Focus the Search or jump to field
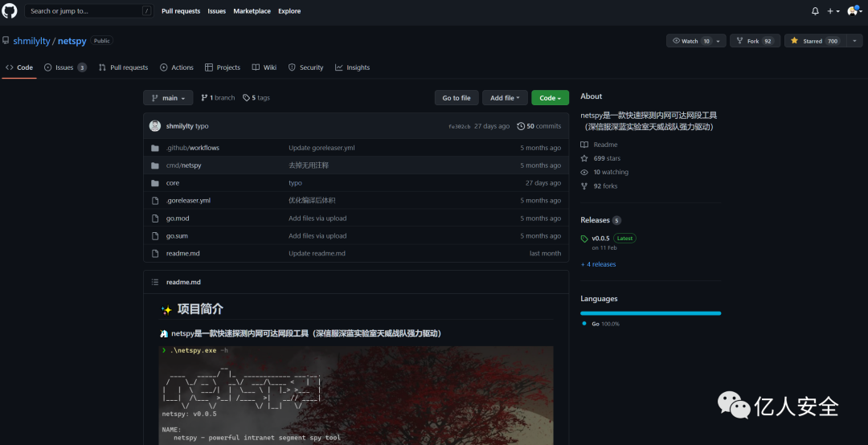Viewport: 868px width, 445px height. pos(89,10)
